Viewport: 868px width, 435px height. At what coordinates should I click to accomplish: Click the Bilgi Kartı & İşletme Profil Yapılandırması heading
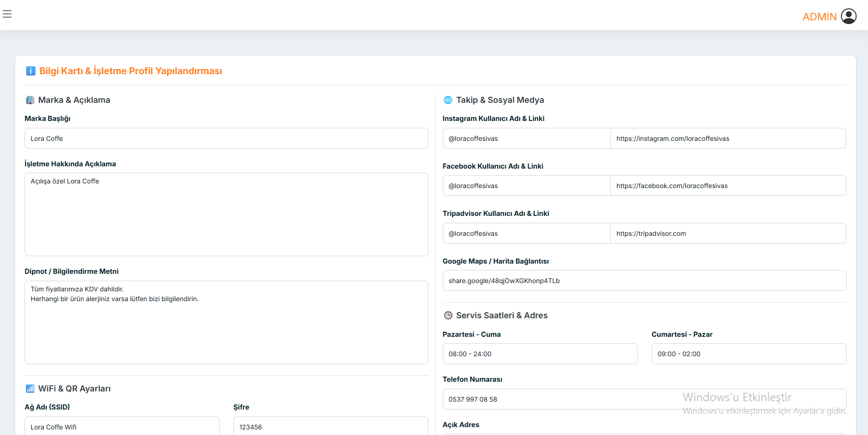[131, 71]
